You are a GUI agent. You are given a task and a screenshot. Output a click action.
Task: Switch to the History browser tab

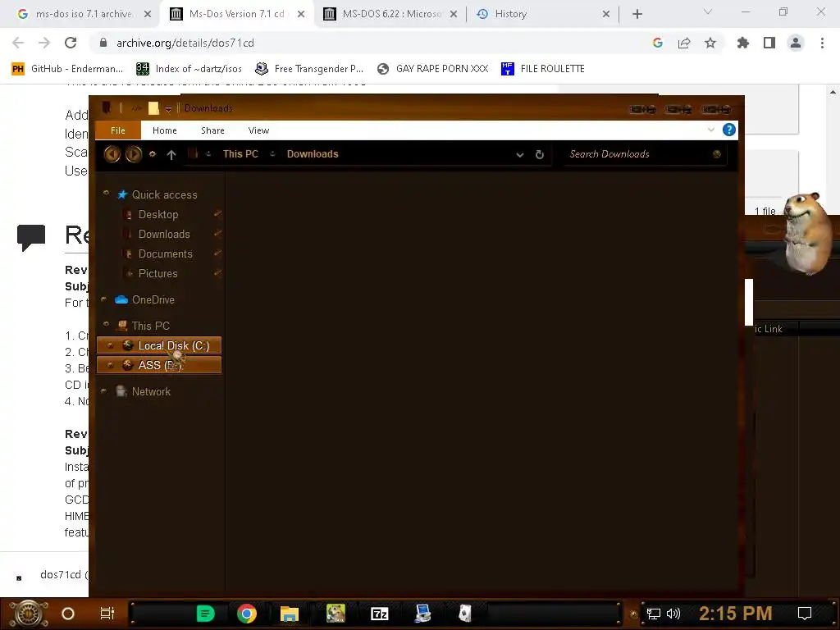[541, 14]
